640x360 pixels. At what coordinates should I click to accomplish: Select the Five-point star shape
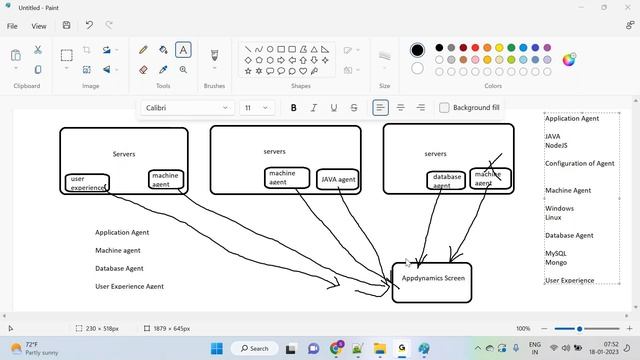tap(248, 71)
